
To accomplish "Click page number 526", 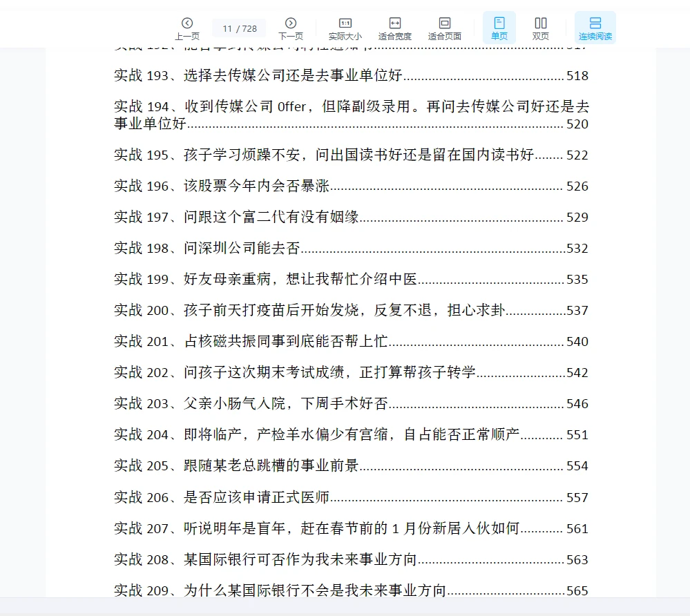I will click(577, 186).
